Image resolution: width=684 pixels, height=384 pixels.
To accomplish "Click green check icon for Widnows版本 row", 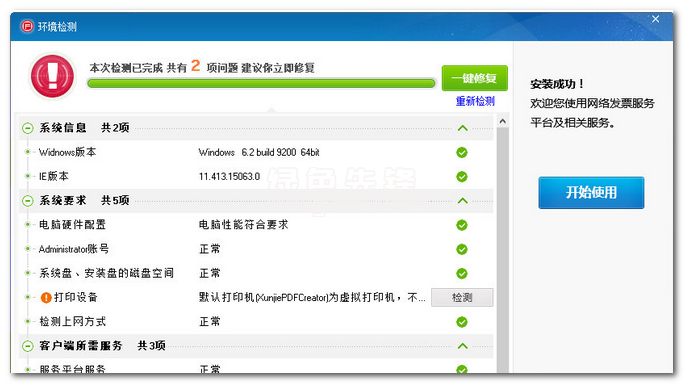I will click(462, 152).
